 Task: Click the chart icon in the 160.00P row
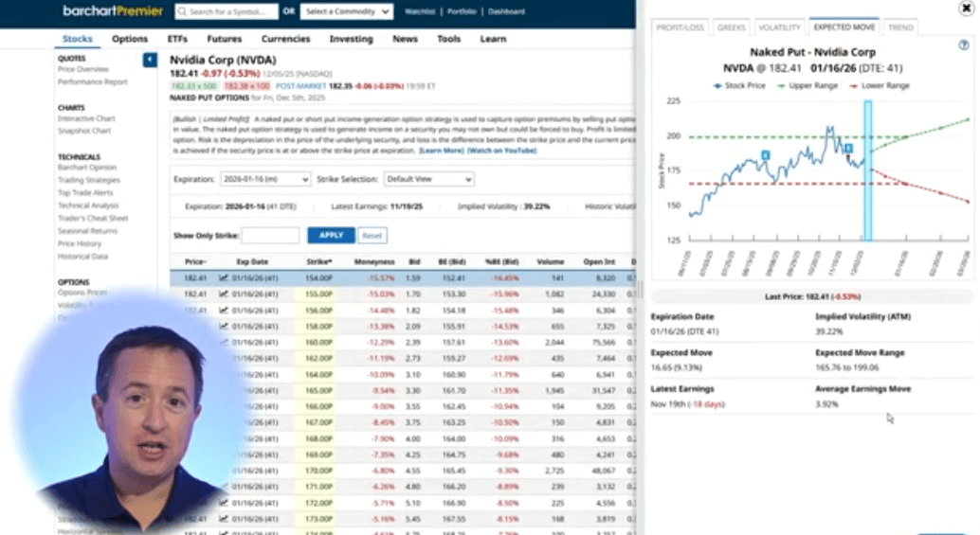pyautogui.click(x=224, y=343)
